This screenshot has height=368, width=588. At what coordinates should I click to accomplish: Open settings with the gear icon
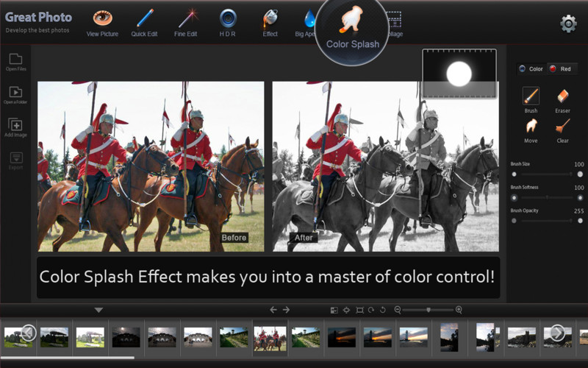pyautogui.click(x=568, y=24)
